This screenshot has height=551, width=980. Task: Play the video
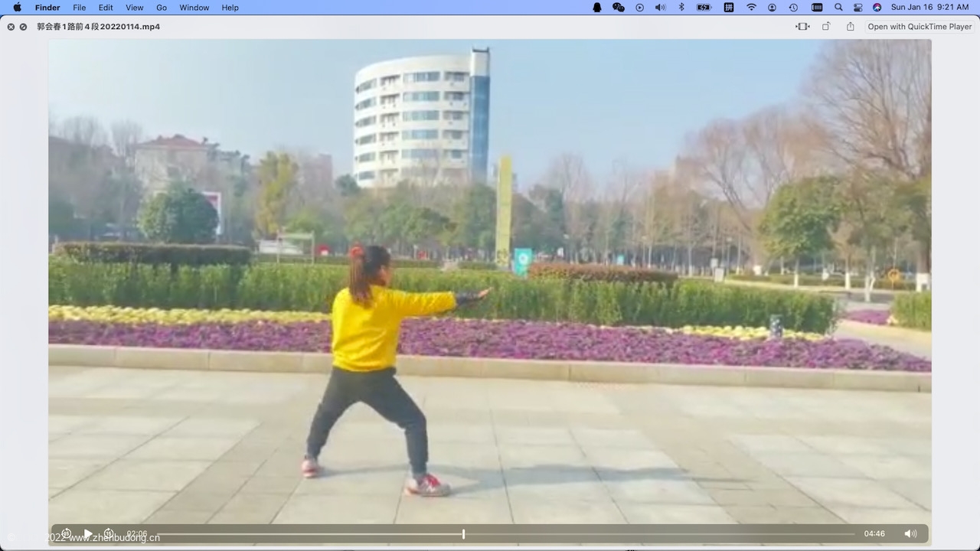click(x=88, y=533)
